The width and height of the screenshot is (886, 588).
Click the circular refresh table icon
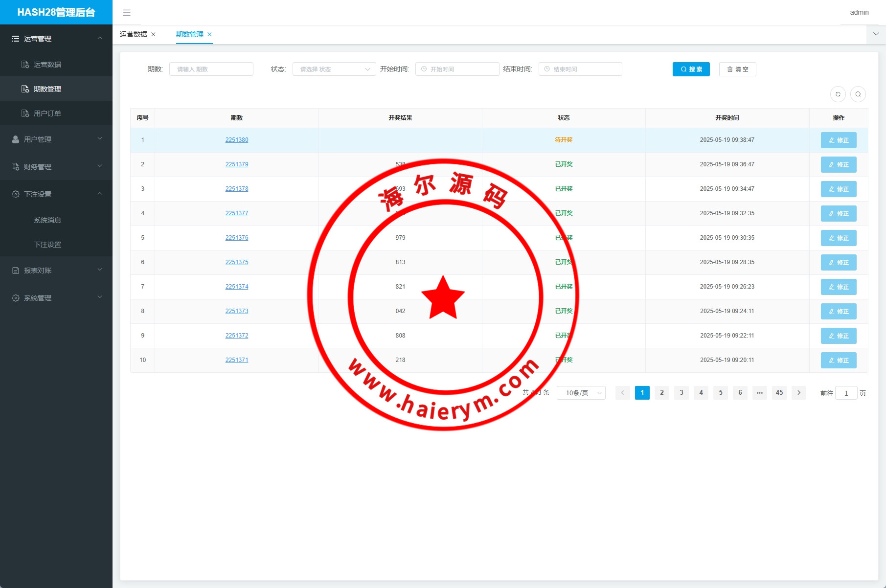[838, 94]
